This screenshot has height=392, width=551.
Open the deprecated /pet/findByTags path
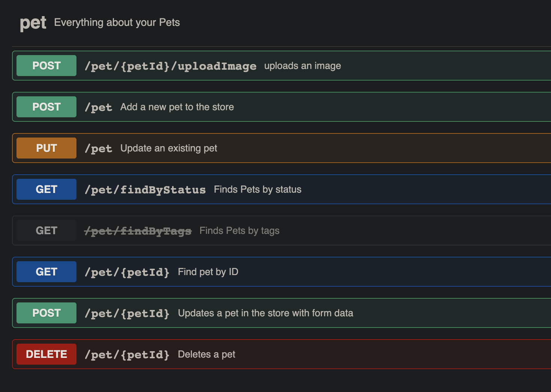click(138, 231)
